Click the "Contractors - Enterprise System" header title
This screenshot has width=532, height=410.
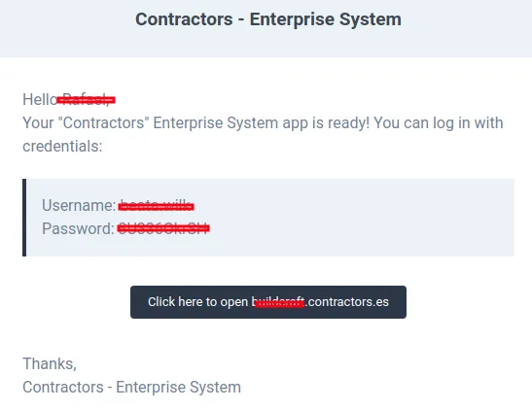point(268,19)
